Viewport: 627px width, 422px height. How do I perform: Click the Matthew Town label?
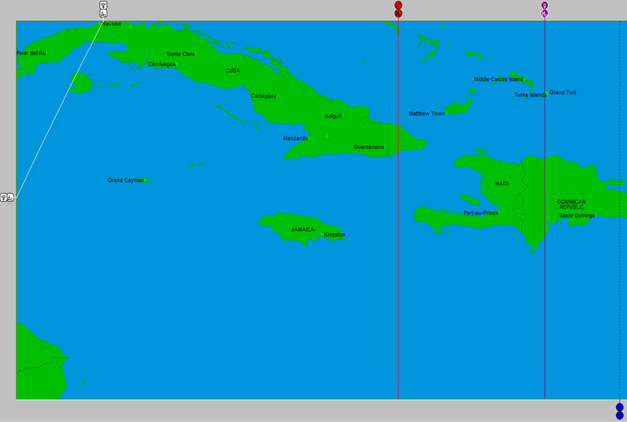(427, 114)
